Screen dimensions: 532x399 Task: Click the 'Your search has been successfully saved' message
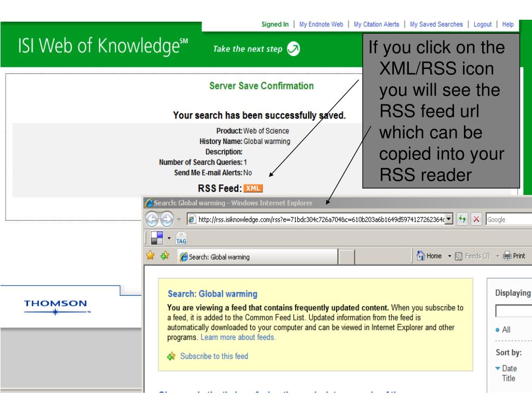coord(259,115)
